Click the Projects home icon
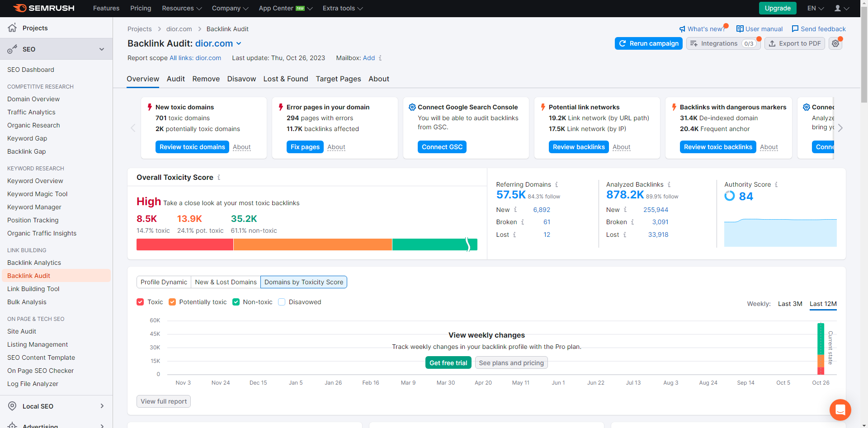This screenshot has width=868, height=428. (x=12, y=28)
